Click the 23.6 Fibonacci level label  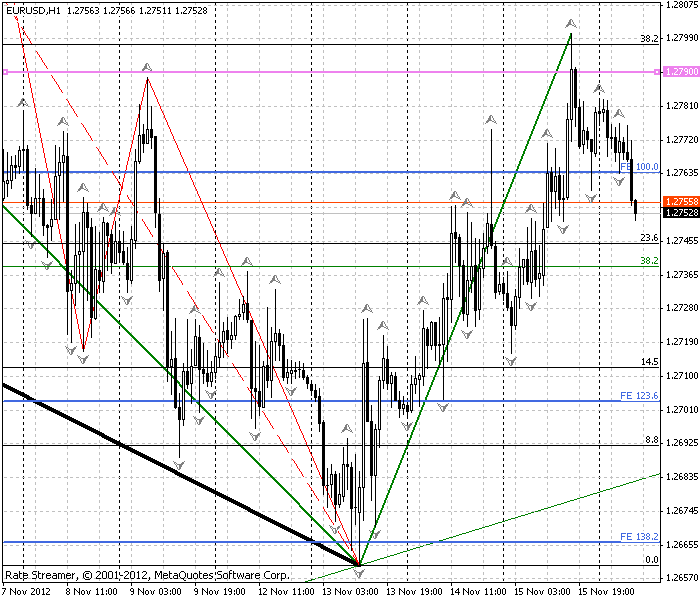click(649, 238)
